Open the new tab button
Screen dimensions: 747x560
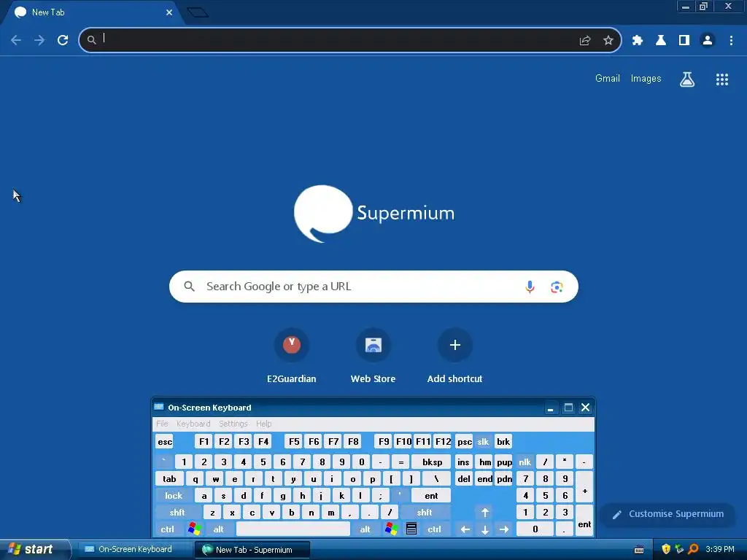pyautogui.click(x=198, y=12)
